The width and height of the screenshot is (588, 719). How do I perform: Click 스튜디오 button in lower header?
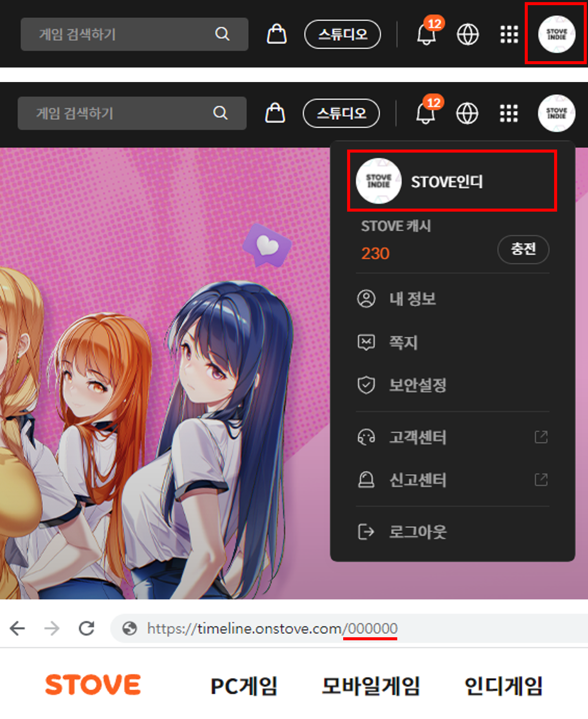point(341,113)
